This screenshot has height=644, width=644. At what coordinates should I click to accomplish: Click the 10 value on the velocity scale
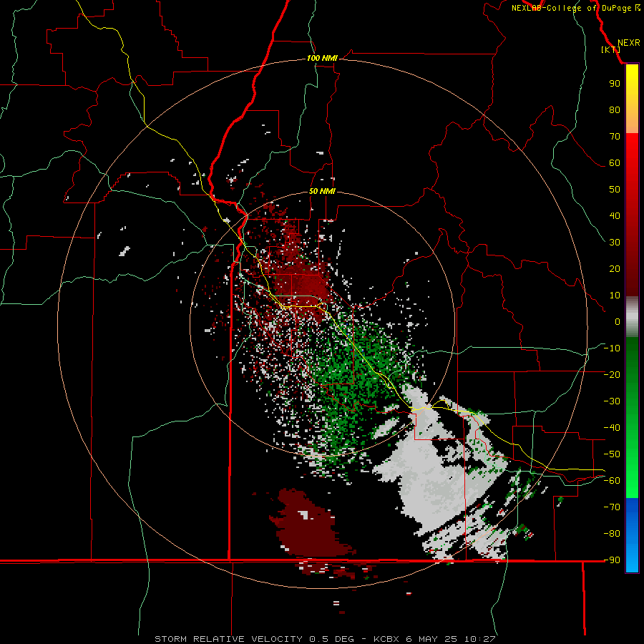click(x=615, y=296)
